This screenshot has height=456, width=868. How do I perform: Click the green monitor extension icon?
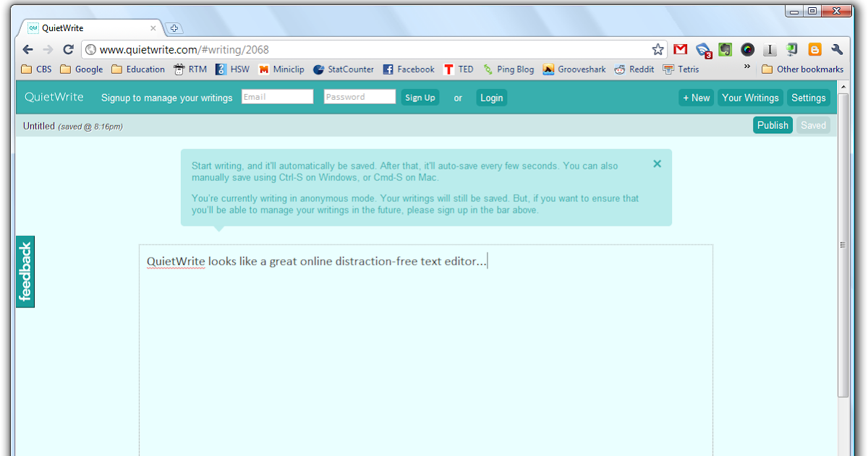[x=793, y=49]
